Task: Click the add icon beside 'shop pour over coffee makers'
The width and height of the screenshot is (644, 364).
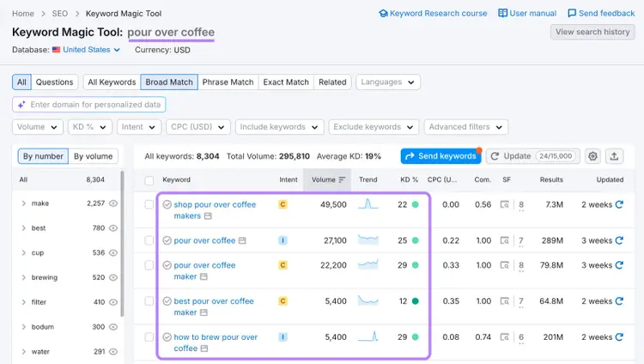Action: tap(167, 204)
